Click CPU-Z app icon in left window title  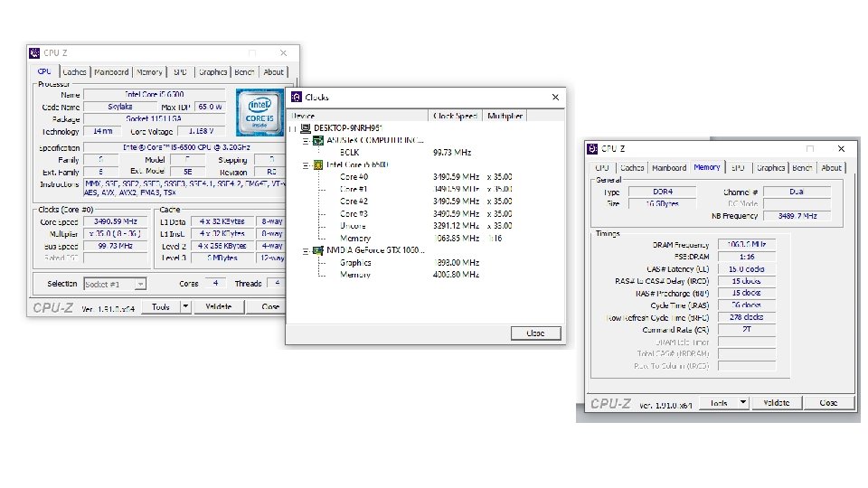point(34,53)
